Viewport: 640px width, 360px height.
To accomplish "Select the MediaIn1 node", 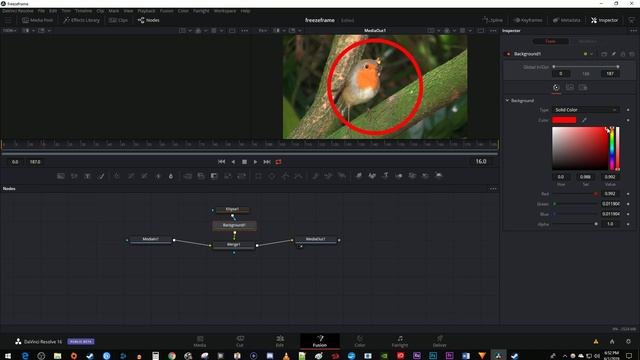I will 151,239.
